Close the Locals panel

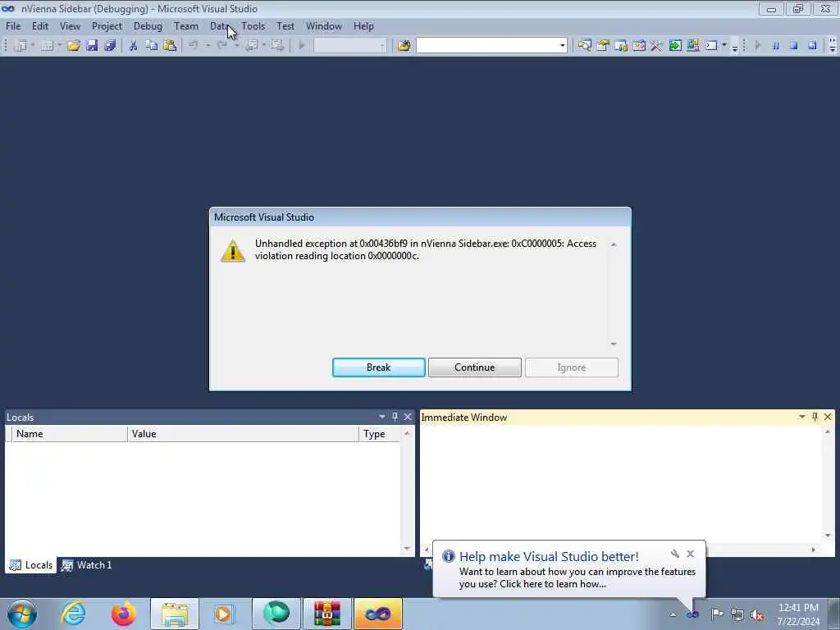[x=408, y=417]
